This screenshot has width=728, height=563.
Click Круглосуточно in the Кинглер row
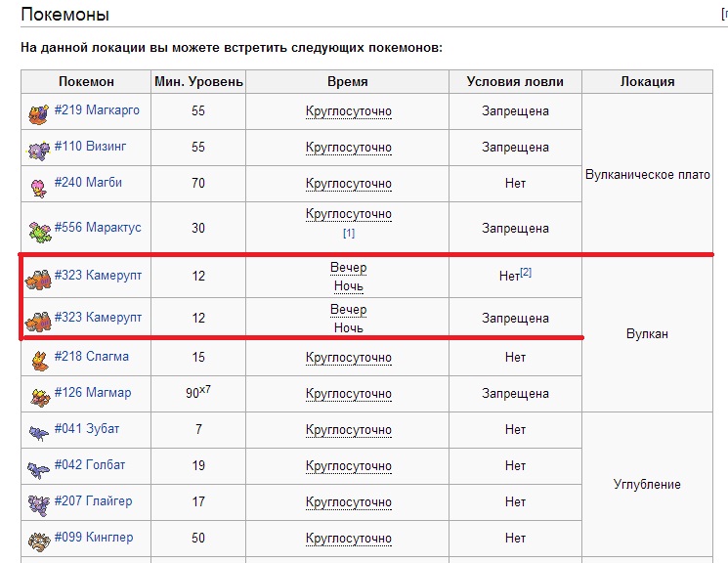(x=349, y=539)
